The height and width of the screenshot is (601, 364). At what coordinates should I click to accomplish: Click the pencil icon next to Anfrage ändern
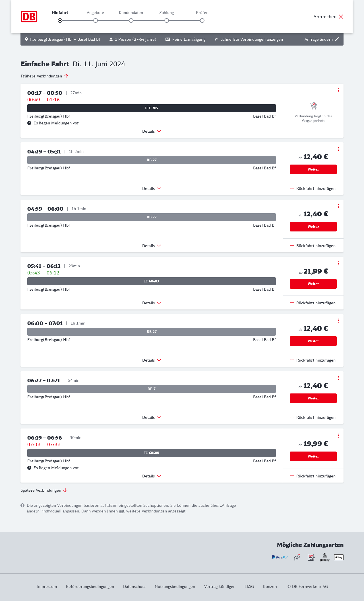pyautogui.click(x=337, y=39)
